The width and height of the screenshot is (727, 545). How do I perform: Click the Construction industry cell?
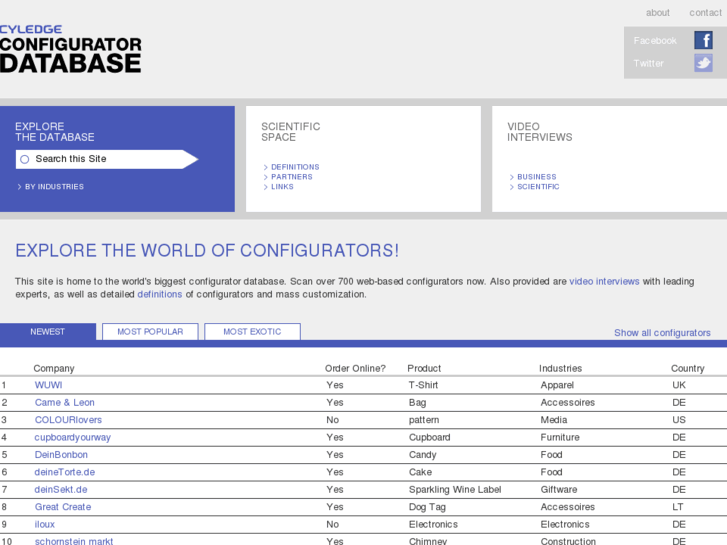click(x=568, y=541)
